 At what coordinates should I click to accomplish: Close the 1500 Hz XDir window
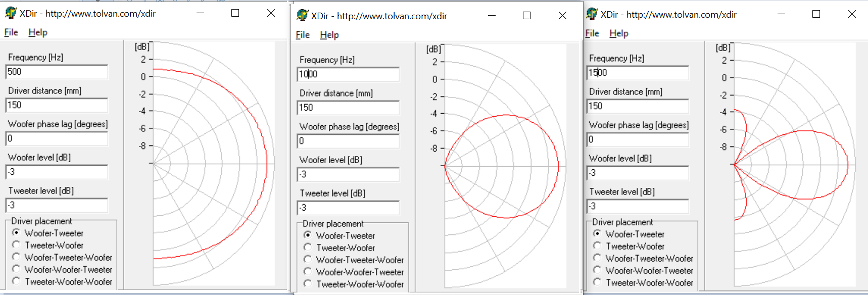pyautogui.click(x=852, y=14)
